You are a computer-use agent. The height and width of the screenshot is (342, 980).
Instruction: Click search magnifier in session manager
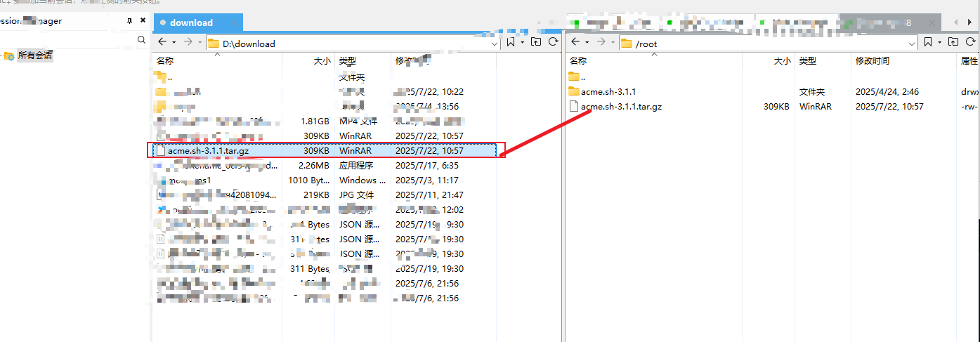141,40
